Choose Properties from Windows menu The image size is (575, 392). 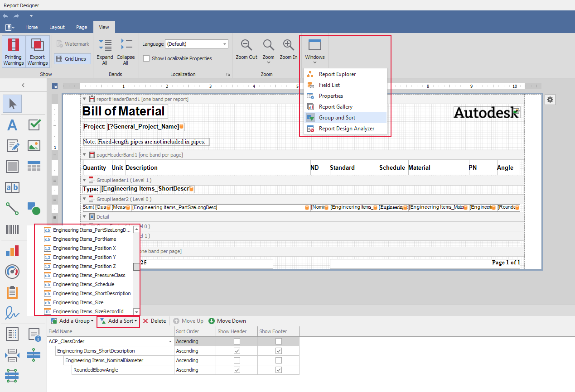tap(346, 96)
